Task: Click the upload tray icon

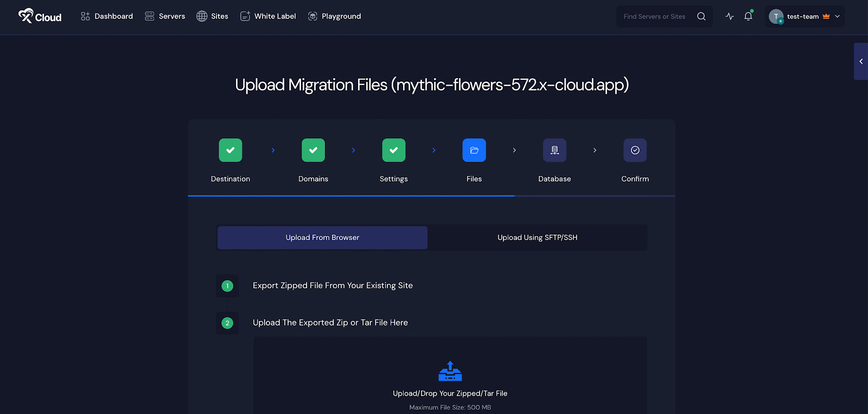Action: tap(450, 371)
